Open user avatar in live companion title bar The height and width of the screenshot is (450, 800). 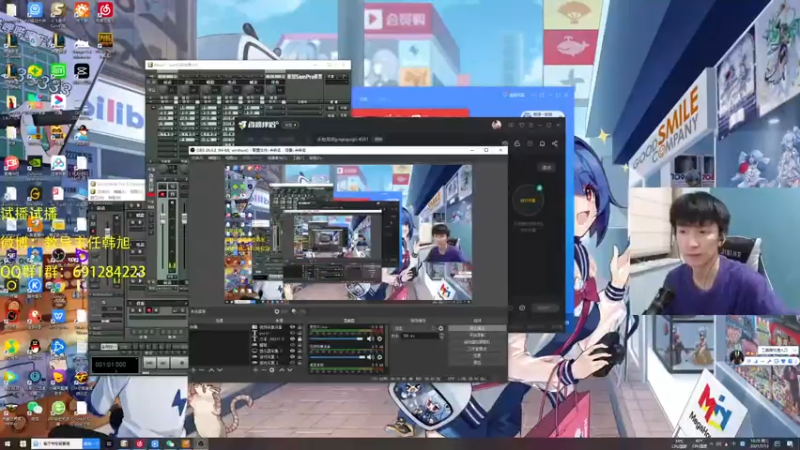click(x=496, y=124)
